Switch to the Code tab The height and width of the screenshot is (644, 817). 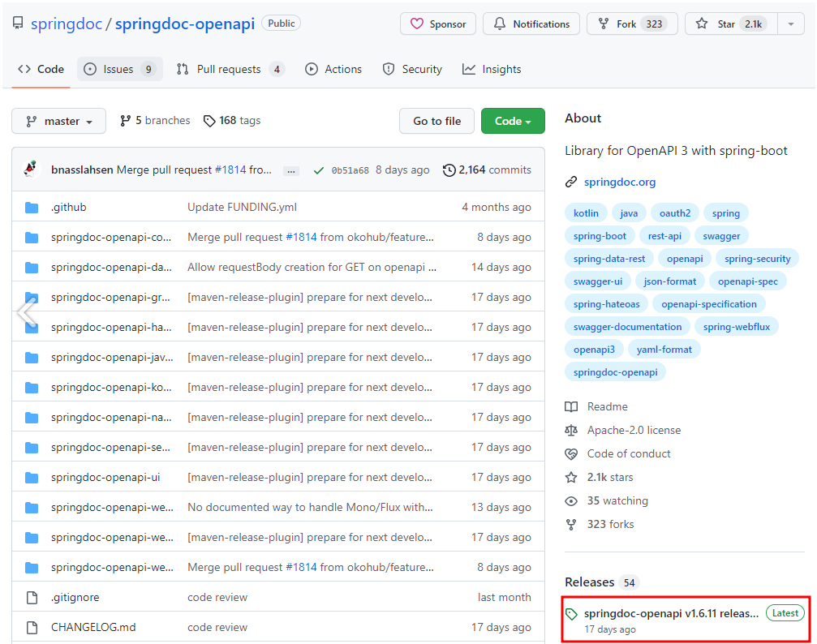(x=41, y=69)
